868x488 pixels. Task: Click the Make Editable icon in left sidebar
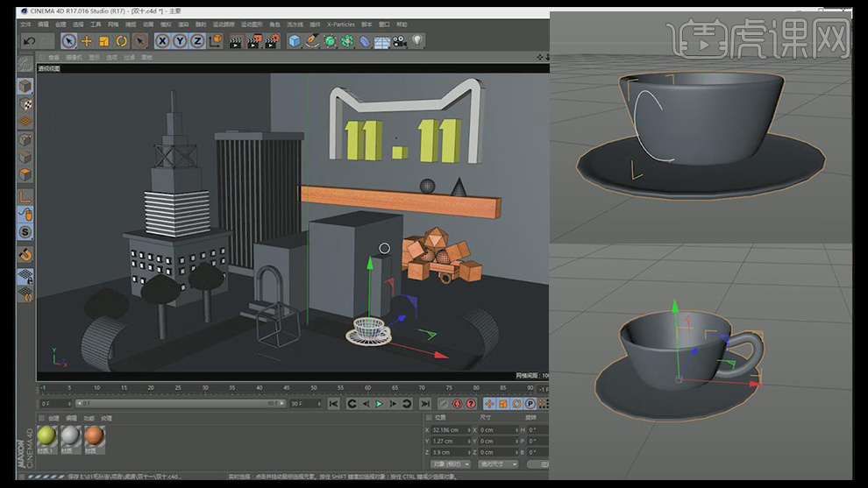(x=25, y=65)
